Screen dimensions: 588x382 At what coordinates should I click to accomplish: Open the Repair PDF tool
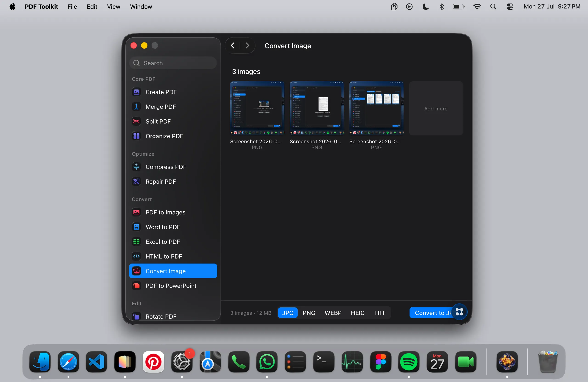[x=173, y=182]
